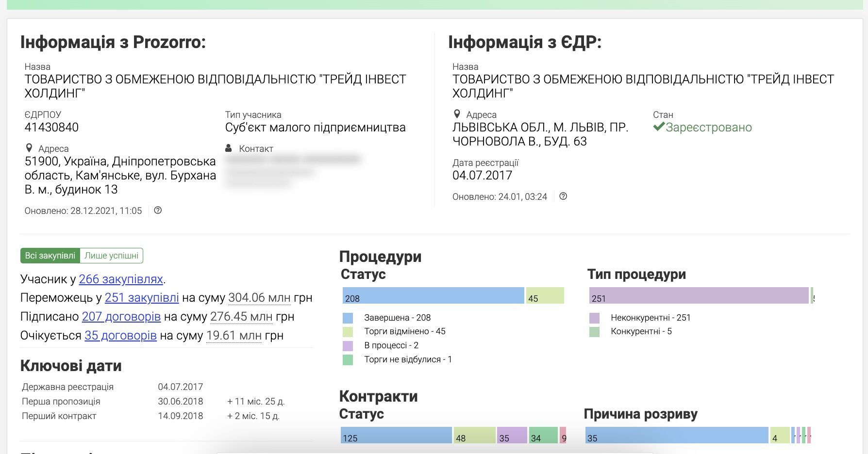This screenshot has height=454, width=868.
Task: Click the purple 251 procedure type bar
Action: pyautogui.click(x=699, y=295)
